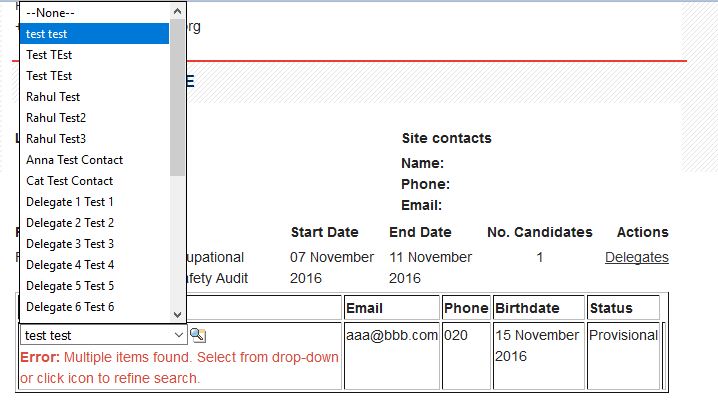718x412 pixels.
Task: Collapse the 'test test' combo box arrow
Action: (178, 335)
